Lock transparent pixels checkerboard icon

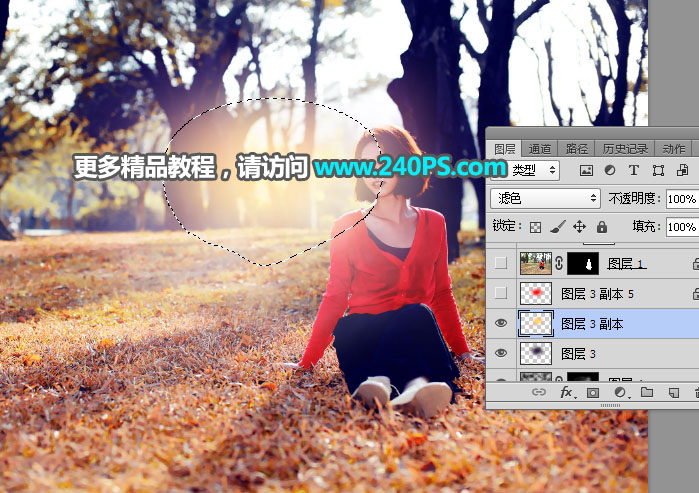pos(535,227)
